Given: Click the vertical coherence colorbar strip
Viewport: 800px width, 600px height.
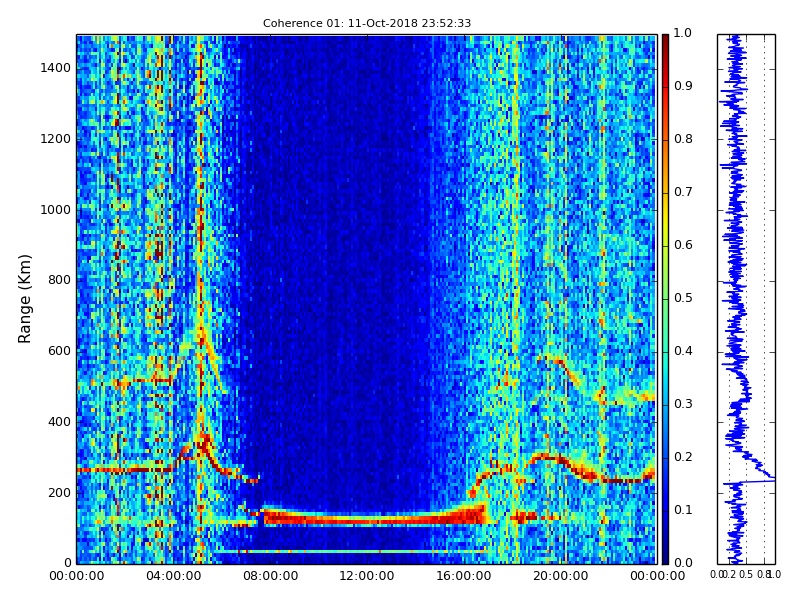Looking at the screenshot, I should 665,299.
